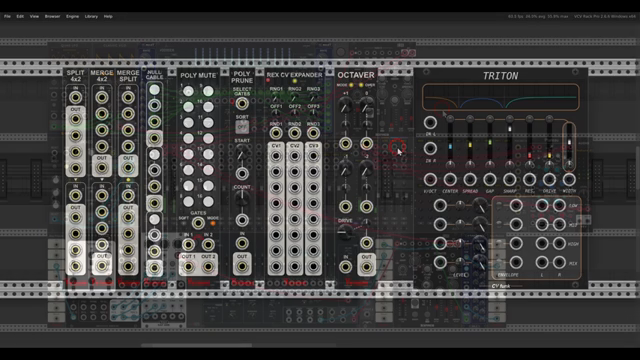Click the Octaver OUT jack
The width and height of the screenshot is (640, 360).
(x=366, y=267)
